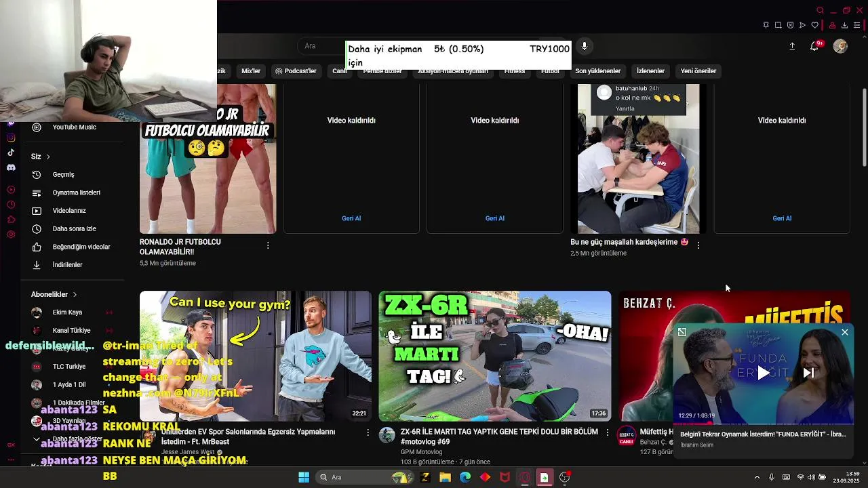Open the YouTube account avatar menu

[840, 46]
